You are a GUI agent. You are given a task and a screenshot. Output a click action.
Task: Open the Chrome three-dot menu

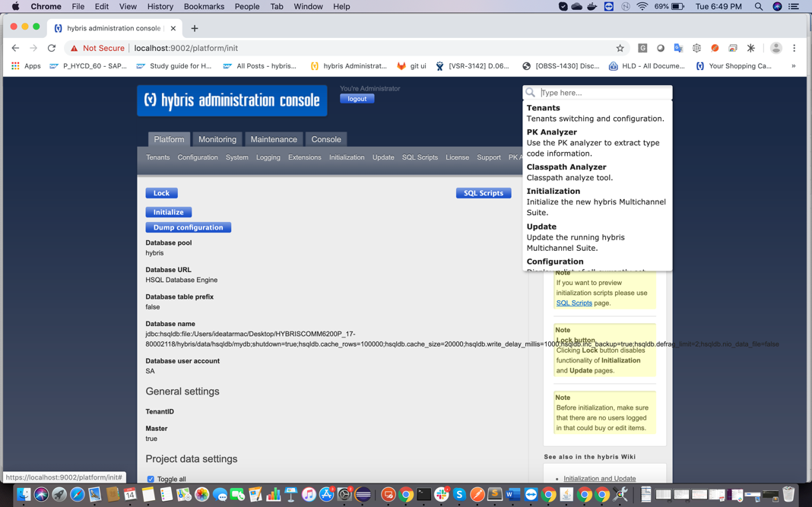coord(795,48)
